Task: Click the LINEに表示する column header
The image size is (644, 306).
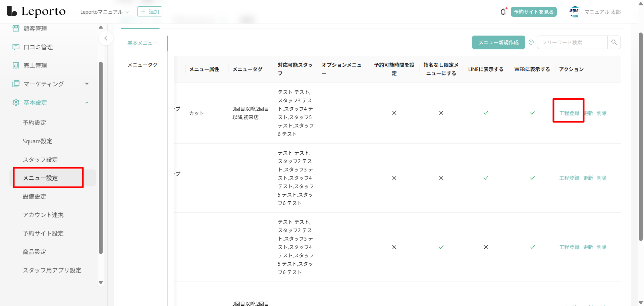Action: coord(486,69)
